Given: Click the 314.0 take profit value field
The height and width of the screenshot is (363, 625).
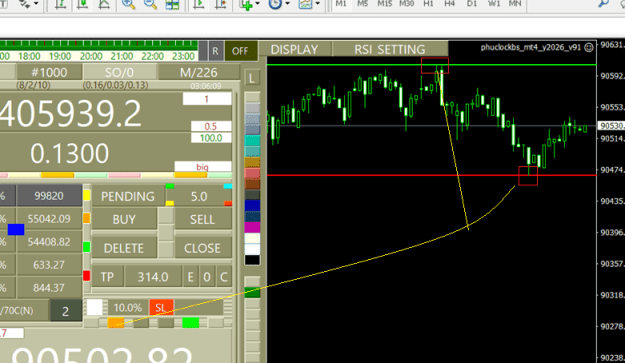Looking at the screenshot, I should coord(153,277).
